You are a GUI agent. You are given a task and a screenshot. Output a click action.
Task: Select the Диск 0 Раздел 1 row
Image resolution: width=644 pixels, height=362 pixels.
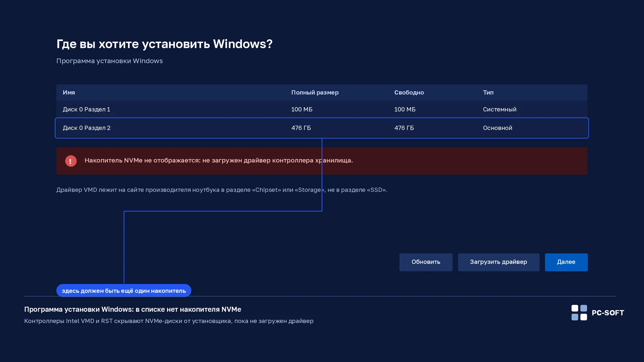(x=322, y=109)
